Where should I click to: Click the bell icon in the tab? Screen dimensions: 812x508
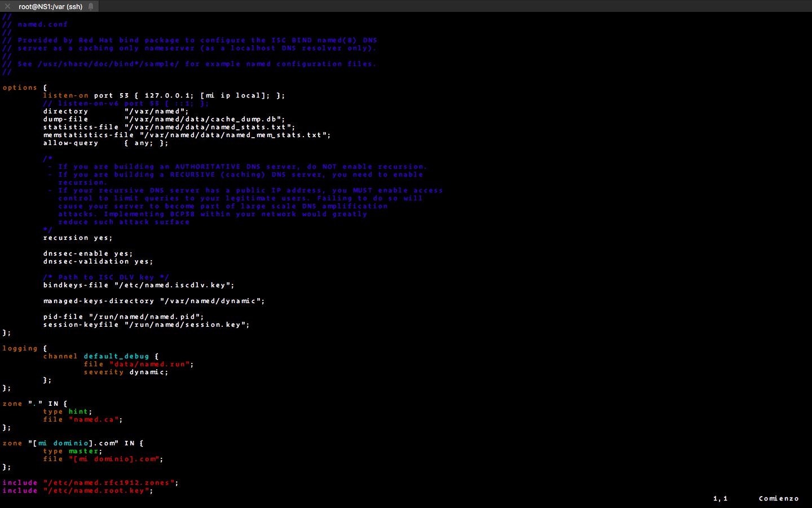tap(91, 6)
